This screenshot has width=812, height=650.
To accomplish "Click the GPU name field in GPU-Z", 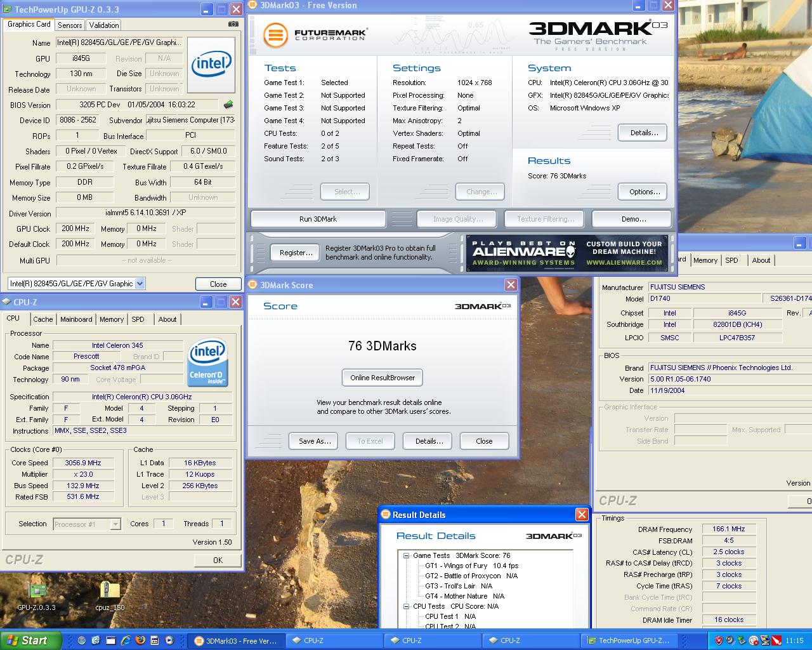I will 119,43.
